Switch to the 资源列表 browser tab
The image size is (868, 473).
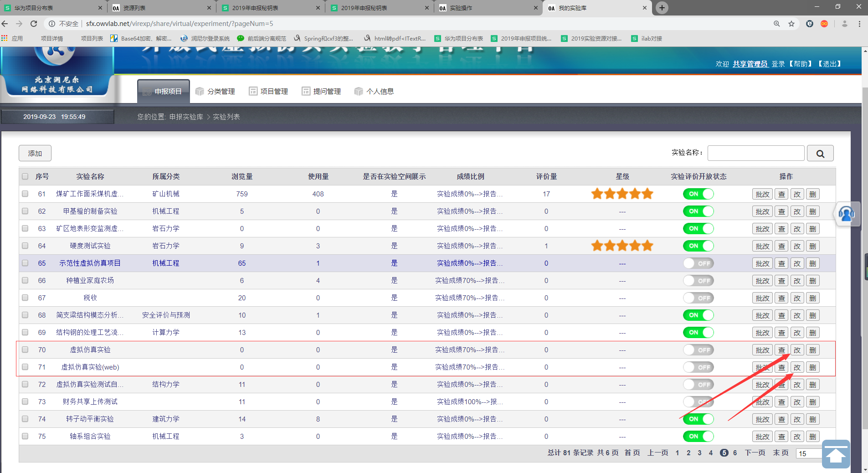(x=162, y=8)
